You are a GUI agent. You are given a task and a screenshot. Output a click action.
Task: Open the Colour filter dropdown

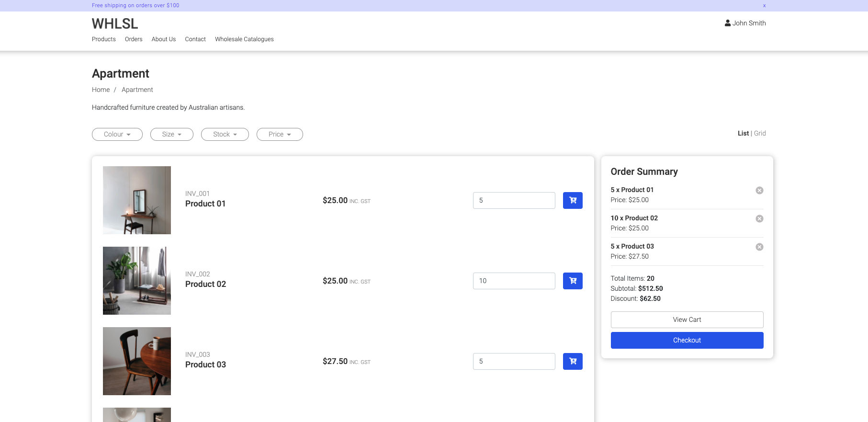click(117, 134)
